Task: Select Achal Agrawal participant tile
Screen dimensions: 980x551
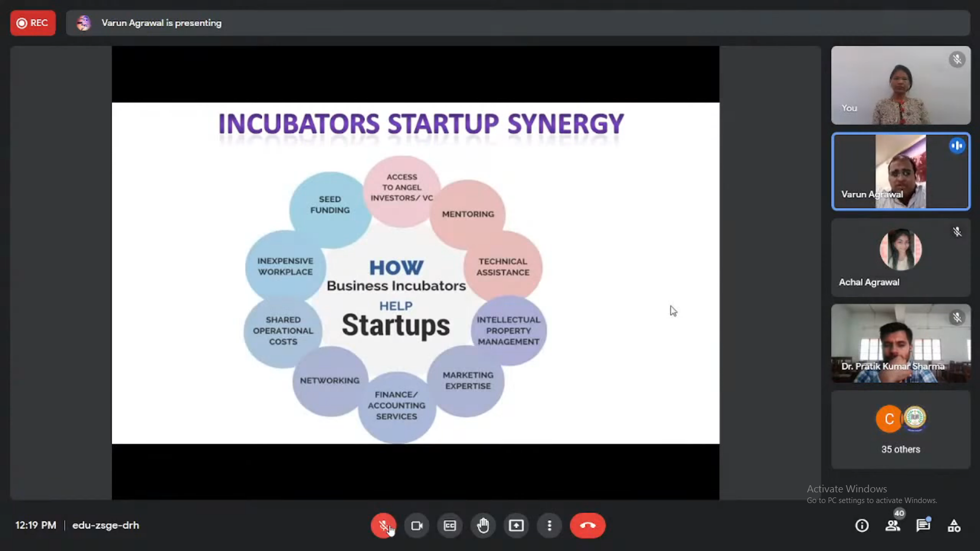Action: [x=900, y=258]
